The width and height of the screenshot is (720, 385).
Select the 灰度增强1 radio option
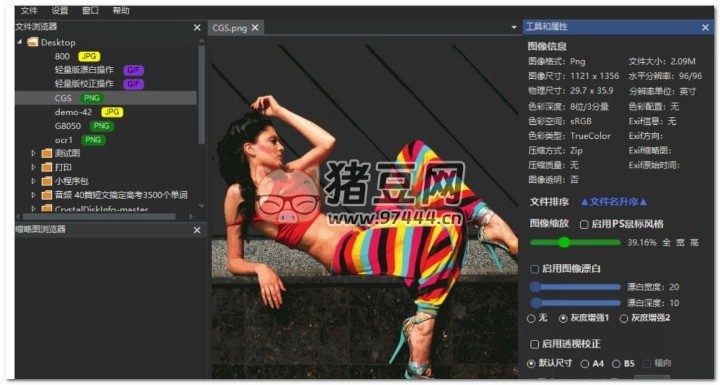pos(563,318)
